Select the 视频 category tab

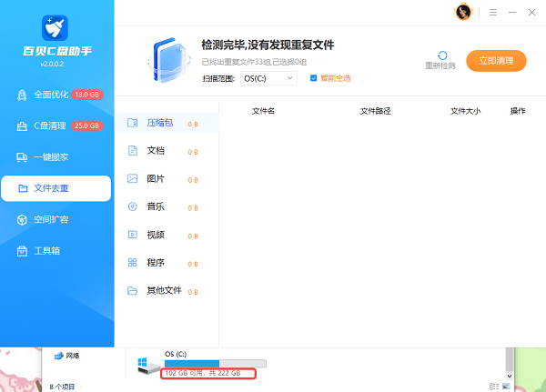point(167,235)
